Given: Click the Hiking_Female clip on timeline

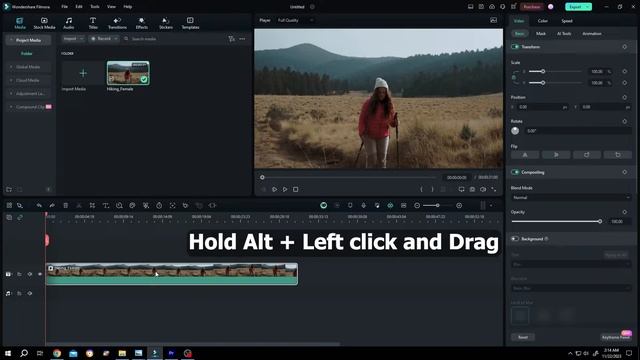Looking at the screenshot, I should (x=172, y=274).
